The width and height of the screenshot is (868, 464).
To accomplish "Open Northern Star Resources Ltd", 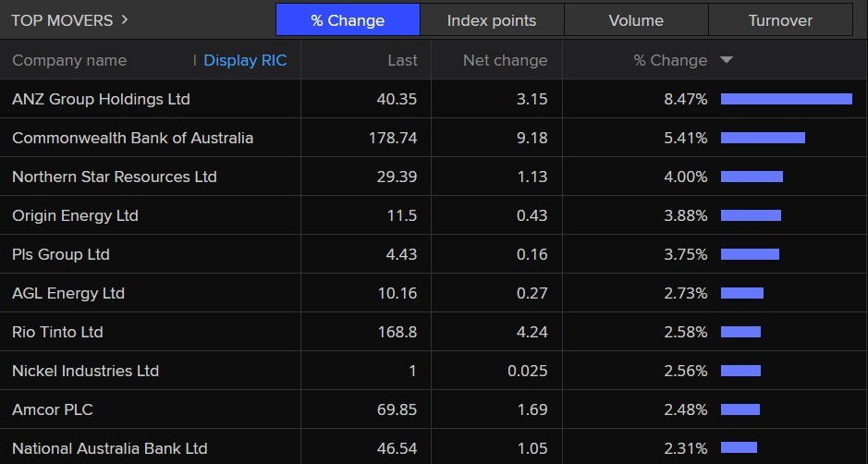I will [x=114, y=177].
